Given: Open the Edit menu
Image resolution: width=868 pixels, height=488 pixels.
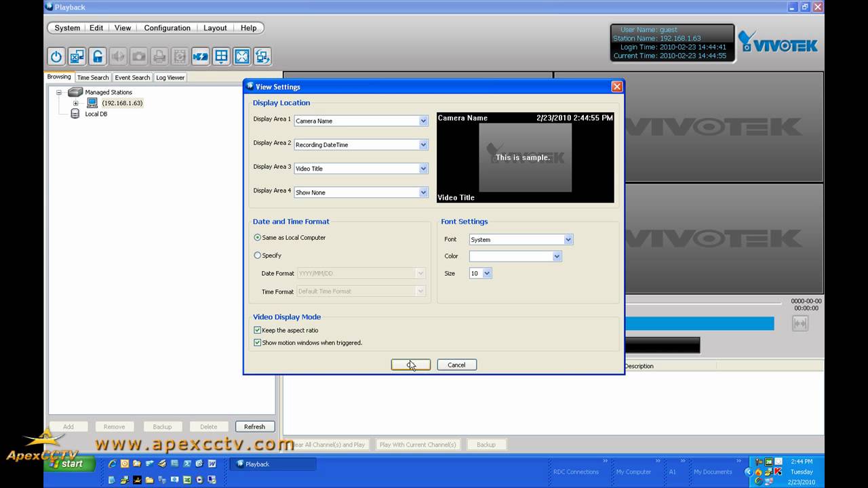Looking at the screenshot, I should coord(96,28).
